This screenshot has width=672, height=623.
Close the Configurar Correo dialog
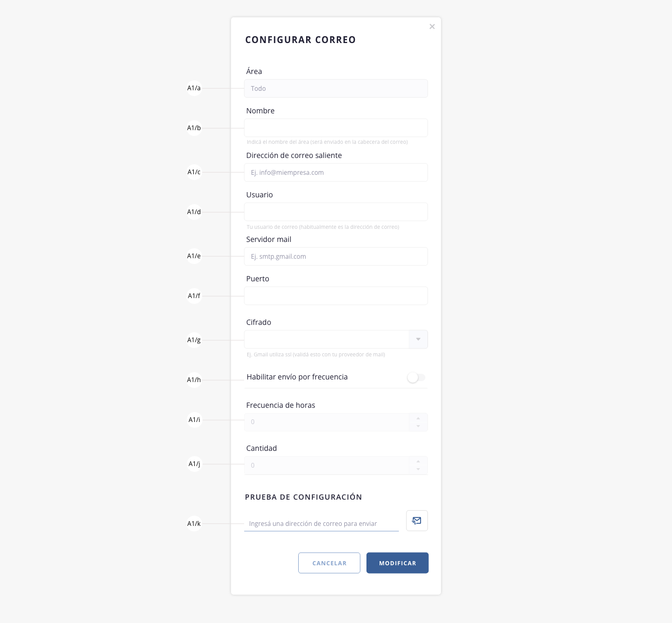[x=432, y=27]
